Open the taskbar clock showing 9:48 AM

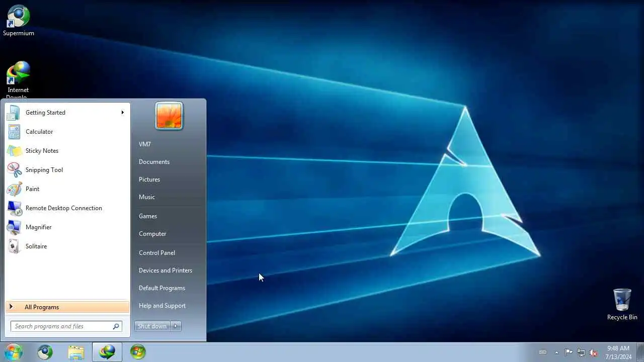[x=618, y=352]
